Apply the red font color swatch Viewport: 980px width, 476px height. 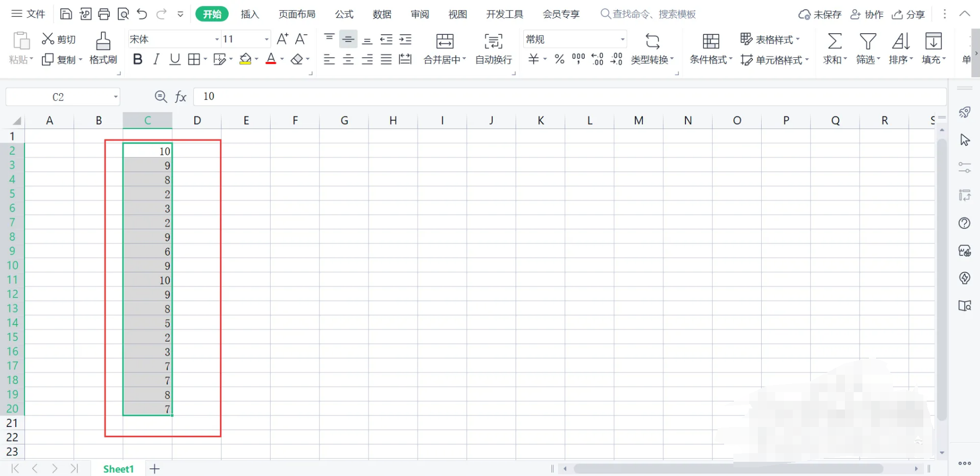(271, 59)
